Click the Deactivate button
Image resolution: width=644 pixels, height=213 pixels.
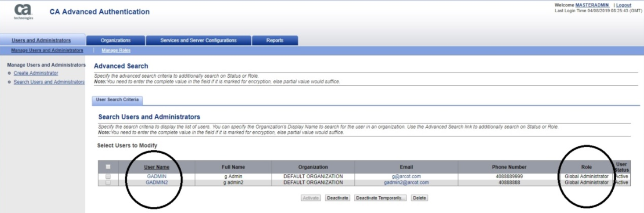click(337, 198)
